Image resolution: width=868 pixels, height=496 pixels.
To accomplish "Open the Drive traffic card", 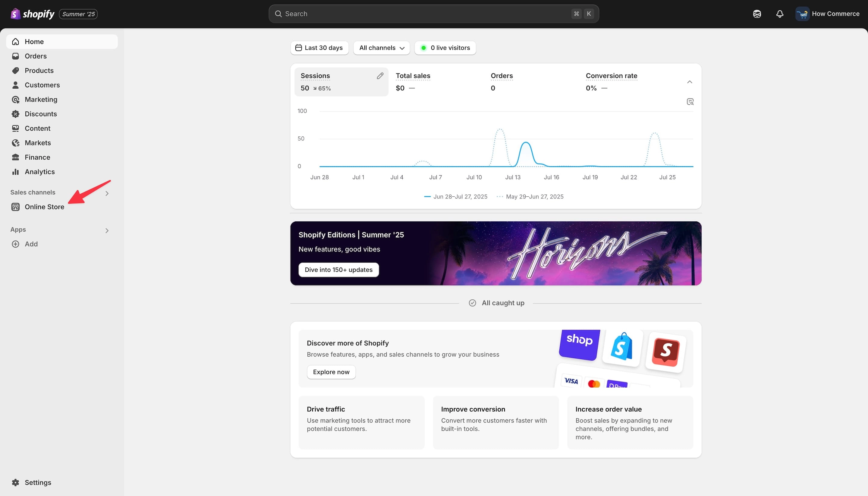I will click(361, 423).
